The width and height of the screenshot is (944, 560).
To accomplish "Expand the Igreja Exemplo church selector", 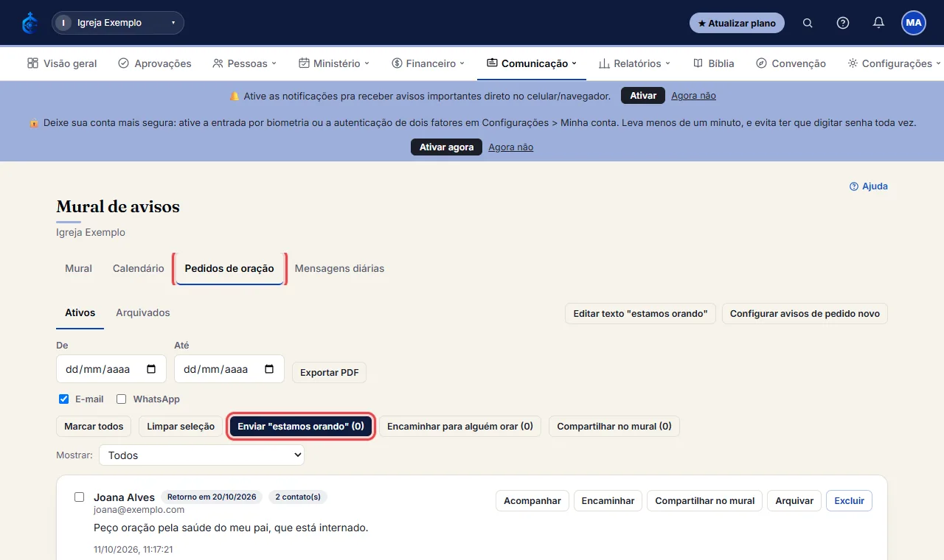I will click(118, 23).
